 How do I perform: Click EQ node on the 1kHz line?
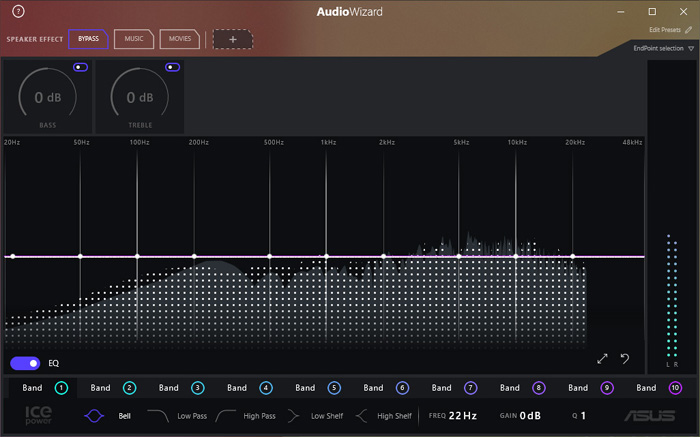pos(326,256)
